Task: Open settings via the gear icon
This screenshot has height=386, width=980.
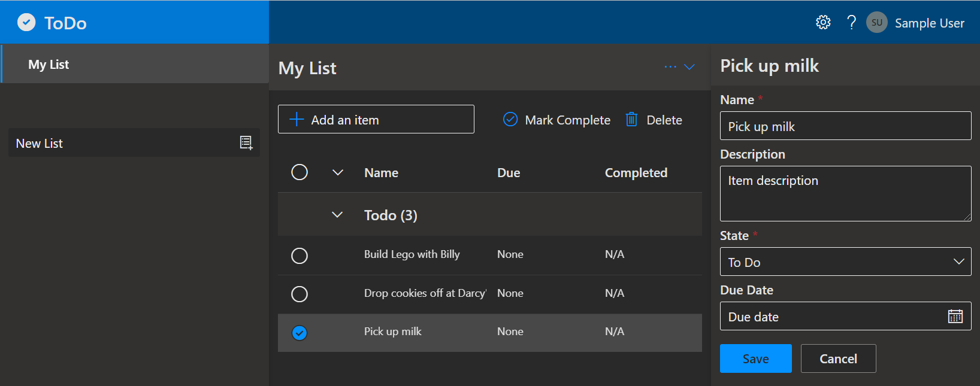Action: (x=823, y=23)
